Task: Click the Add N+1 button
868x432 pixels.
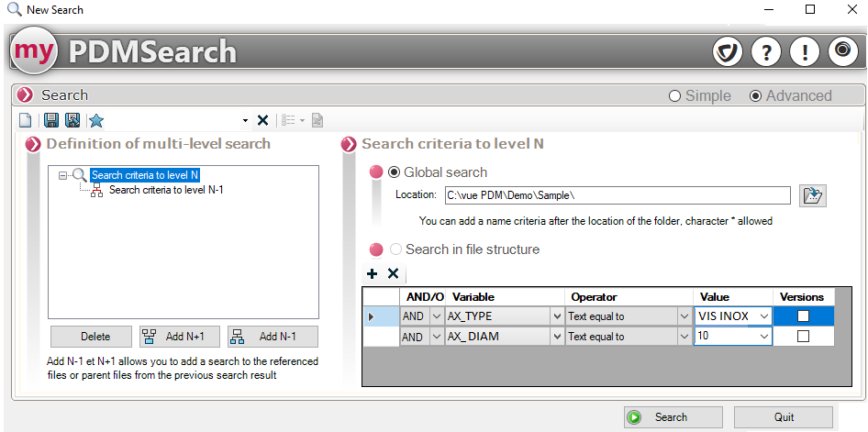Action: tap(179, 337)
